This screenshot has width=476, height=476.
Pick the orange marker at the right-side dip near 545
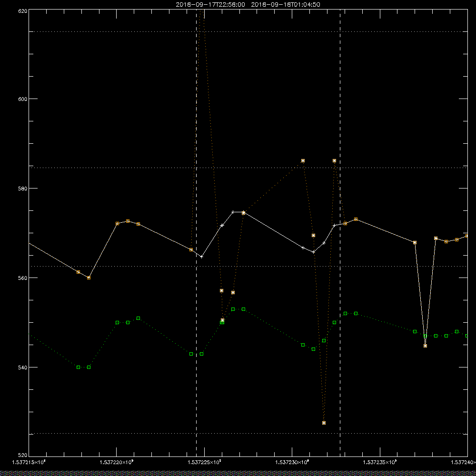point(425,346)
